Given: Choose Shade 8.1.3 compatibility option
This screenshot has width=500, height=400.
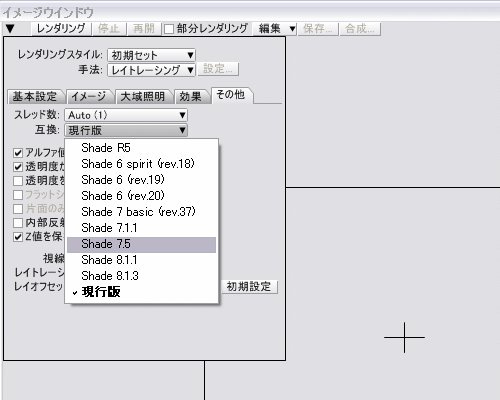Looking at the screenshot, I should pyautogui.click(x=142, y=276).
